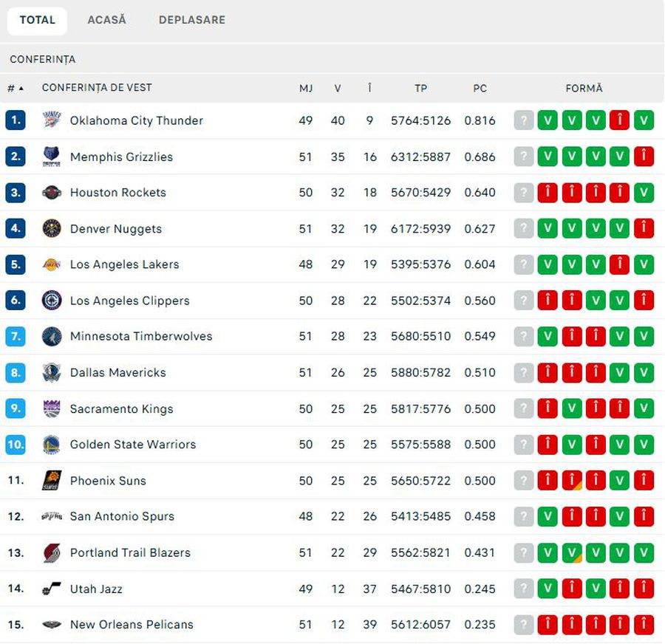Click the Golden State Warriors logo
This screenshot has width=665, height=644.
(x=52, y=445)
